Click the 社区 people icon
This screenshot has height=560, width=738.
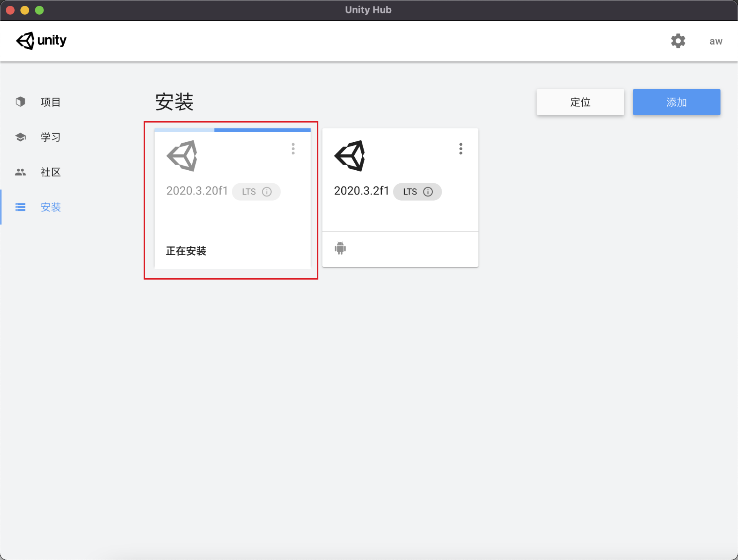pos(20,172)
